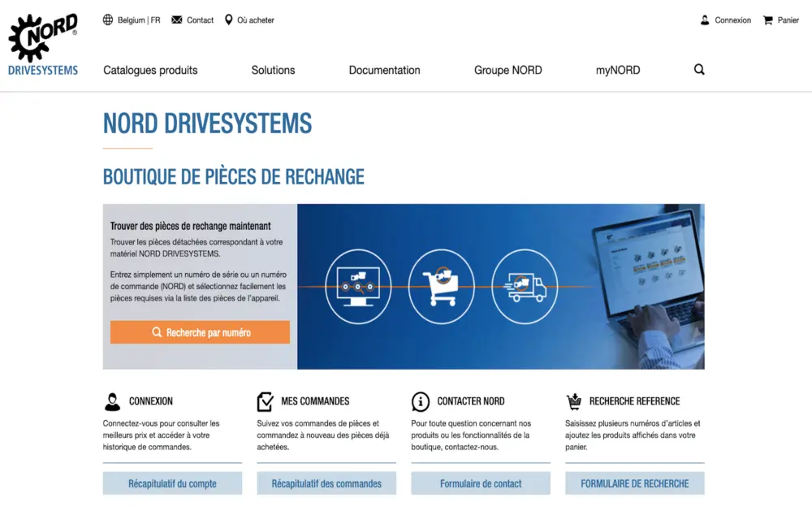Image resolution: width=812 pixels, height=511 pixels.
Task: Expand the Groupe NORD menu
Action: pos(508,70)
